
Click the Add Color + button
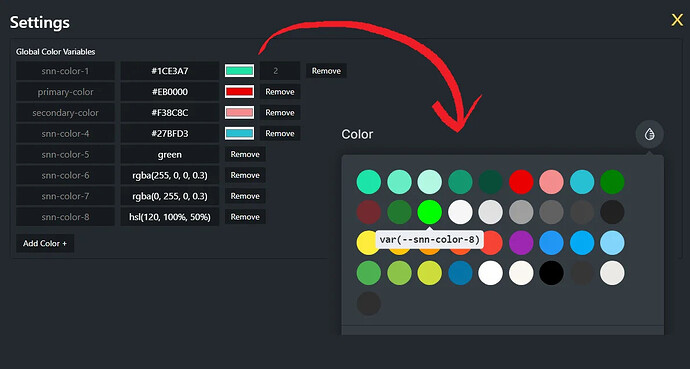[45, 243]
